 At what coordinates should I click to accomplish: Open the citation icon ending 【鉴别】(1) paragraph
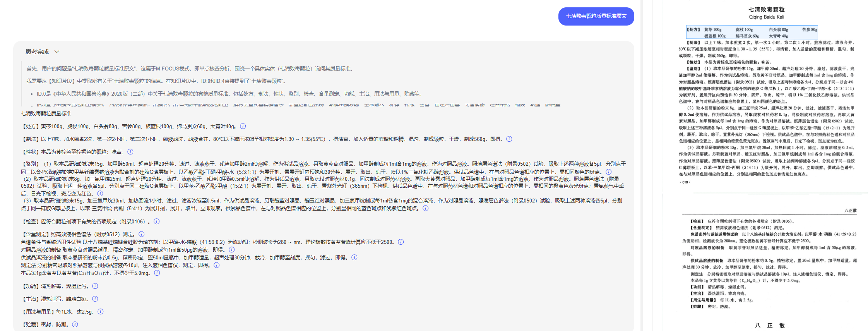click(609, 172)
